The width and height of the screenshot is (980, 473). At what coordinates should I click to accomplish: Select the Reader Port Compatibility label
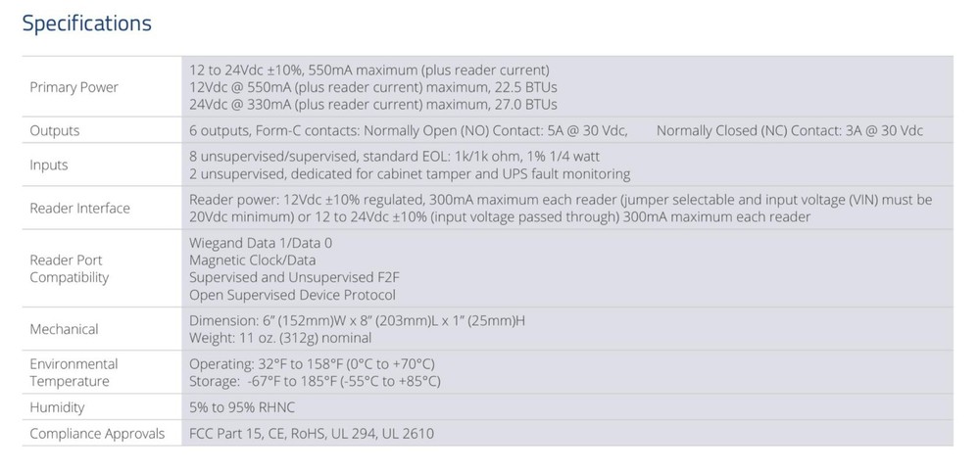(x=69, y=268)
